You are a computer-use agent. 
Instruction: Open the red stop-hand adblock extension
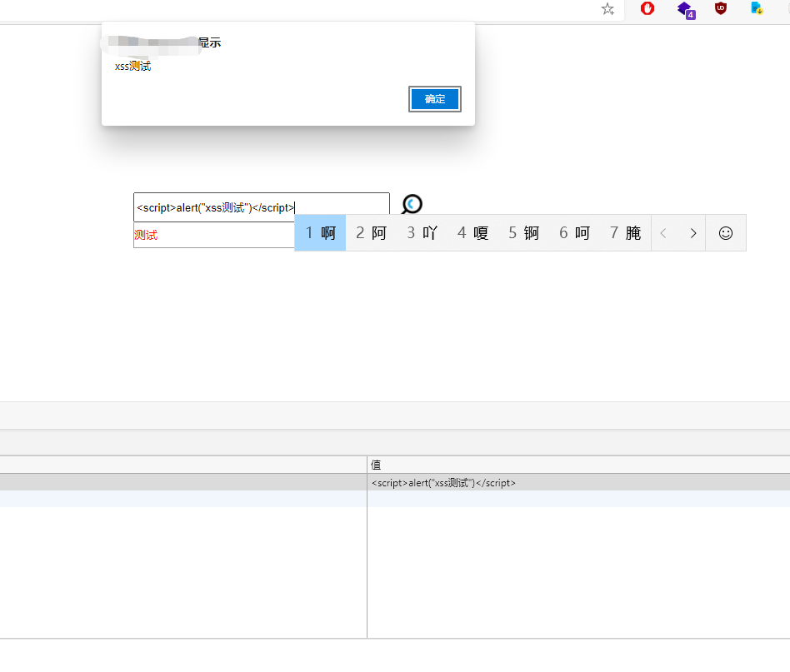tap(647, 8)
